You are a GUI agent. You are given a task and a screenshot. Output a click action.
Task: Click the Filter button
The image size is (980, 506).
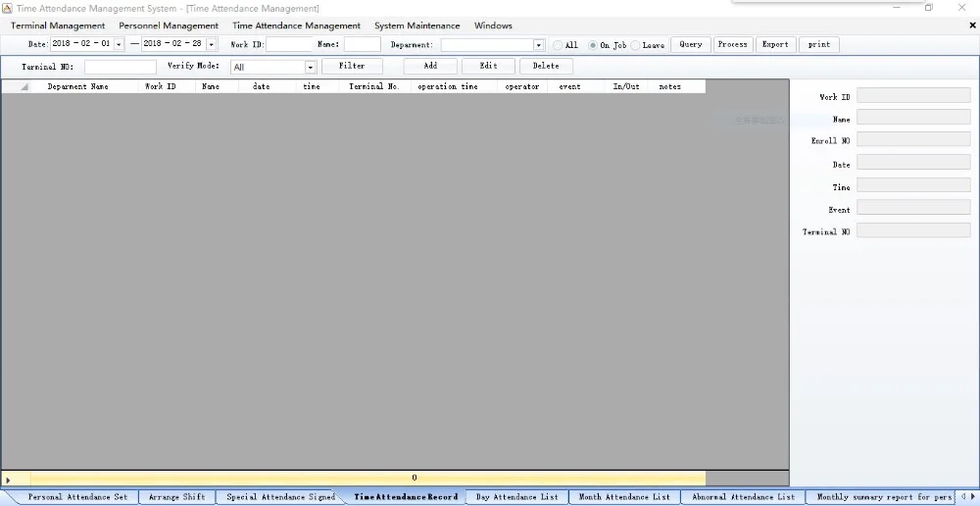[x=352, y=66]
